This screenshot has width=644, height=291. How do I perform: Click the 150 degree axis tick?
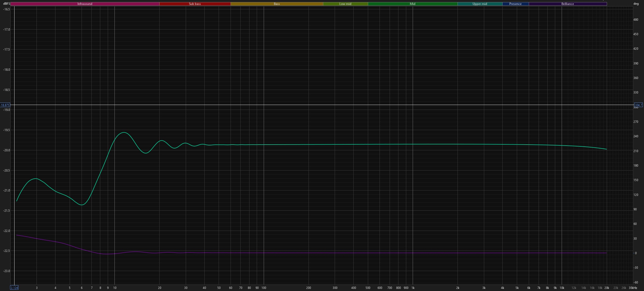(x=636, y=180)
